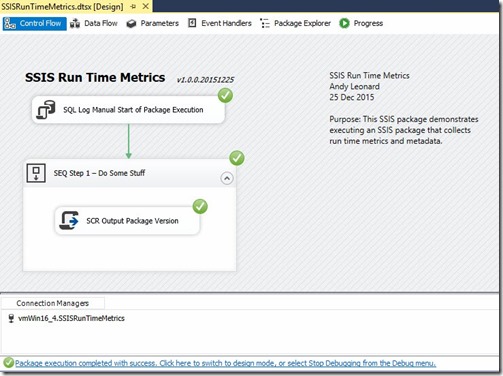Open the Progress tab
Image resolution: width=503 pixels, height=376 pixels.
click(x=361, y=23)
